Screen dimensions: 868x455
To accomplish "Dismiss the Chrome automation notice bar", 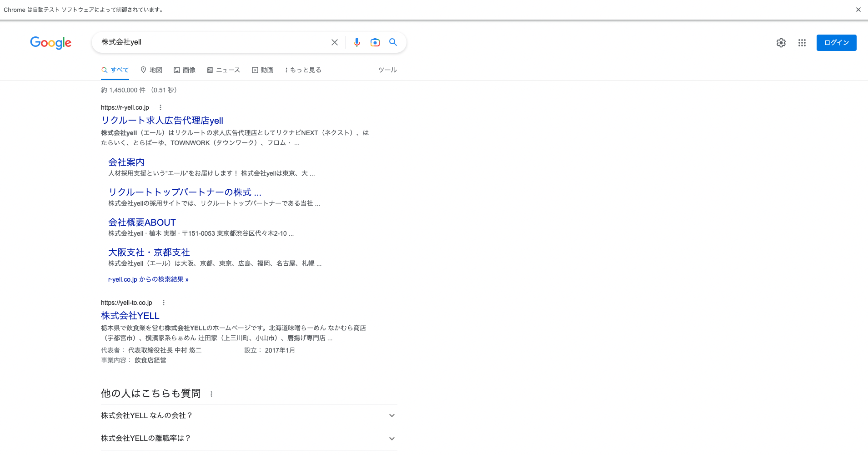I will [x=858, y=10].
